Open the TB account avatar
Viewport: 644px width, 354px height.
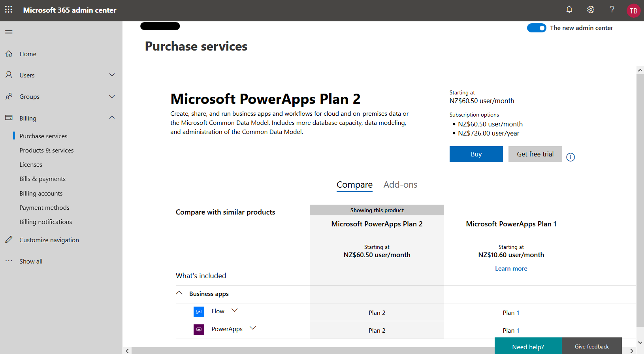click(x=634, y=11)
